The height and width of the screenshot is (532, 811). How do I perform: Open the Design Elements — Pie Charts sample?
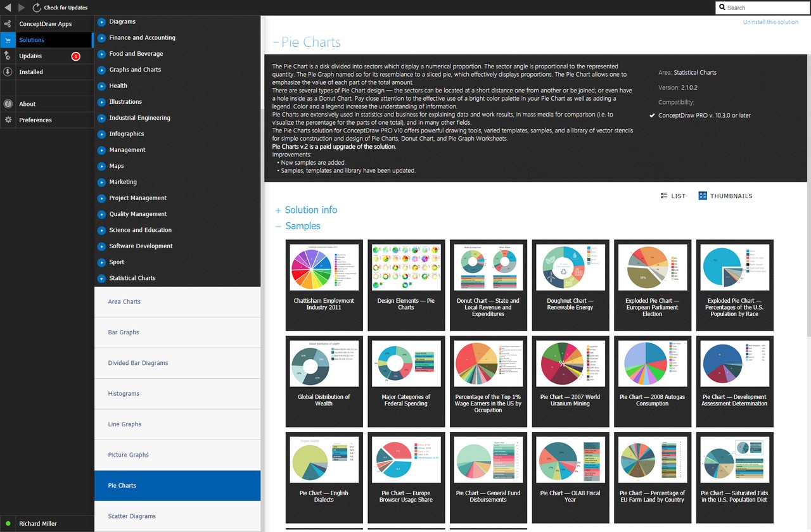pyautogui.click(x=406, y=285)
